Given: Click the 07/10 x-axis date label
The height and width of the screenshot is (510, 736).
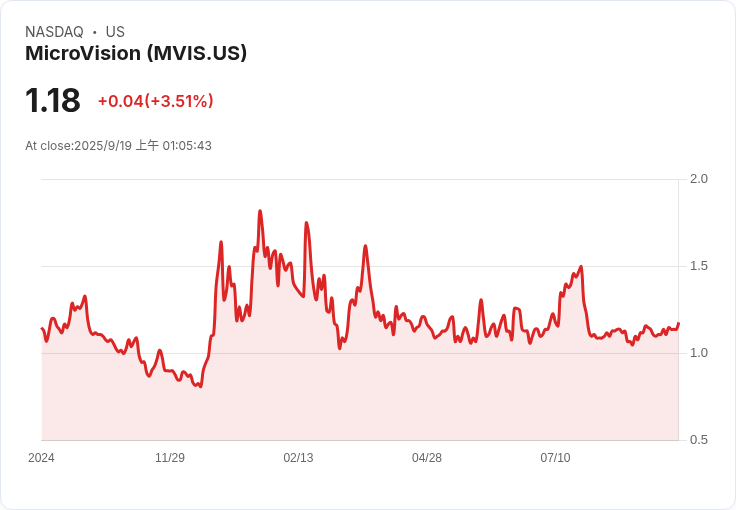Looking at the screenshot, I should coord(555,457).
